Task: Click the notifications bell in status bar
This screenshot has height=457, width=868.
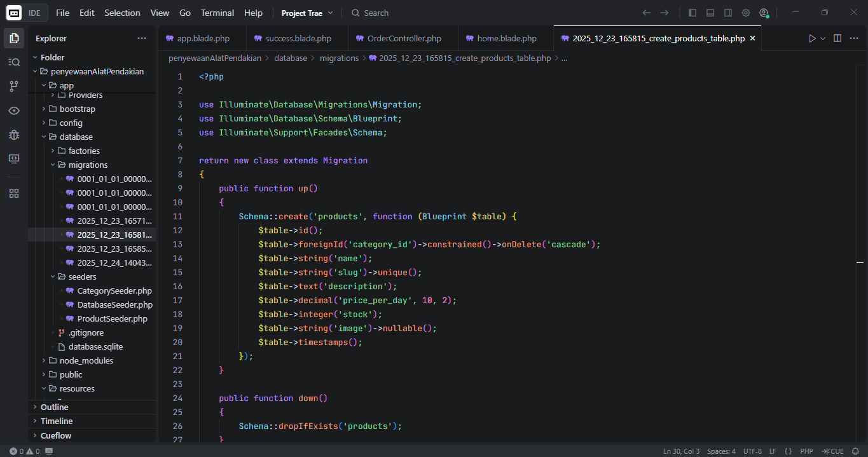Action: point(855,451)
